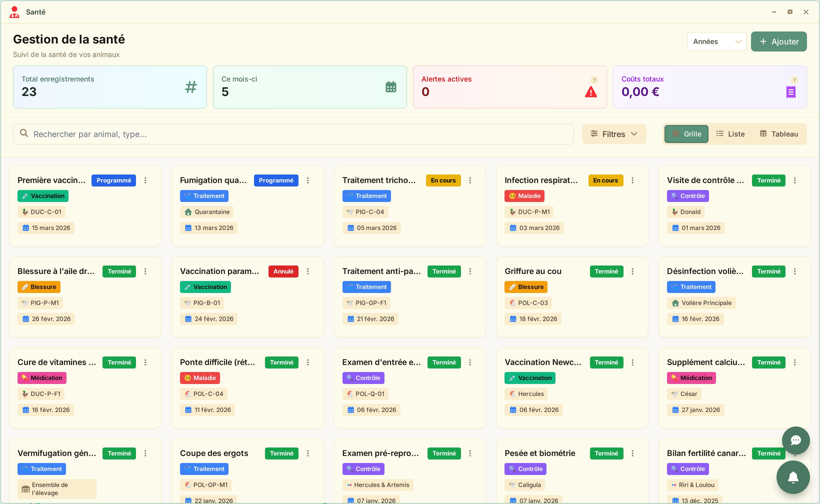Screen dimensions: 820x504
Task: Click the red warning triangle alert icon
Action: click(x=591, y=92)
